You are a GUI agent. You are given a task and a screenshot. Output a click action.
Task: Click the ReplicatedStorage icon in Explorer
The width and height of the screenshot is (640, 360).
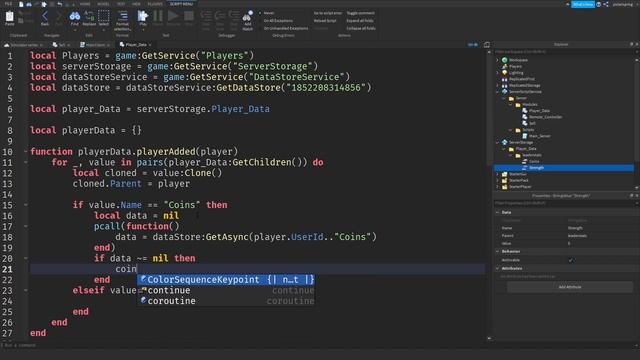[504, 85]
